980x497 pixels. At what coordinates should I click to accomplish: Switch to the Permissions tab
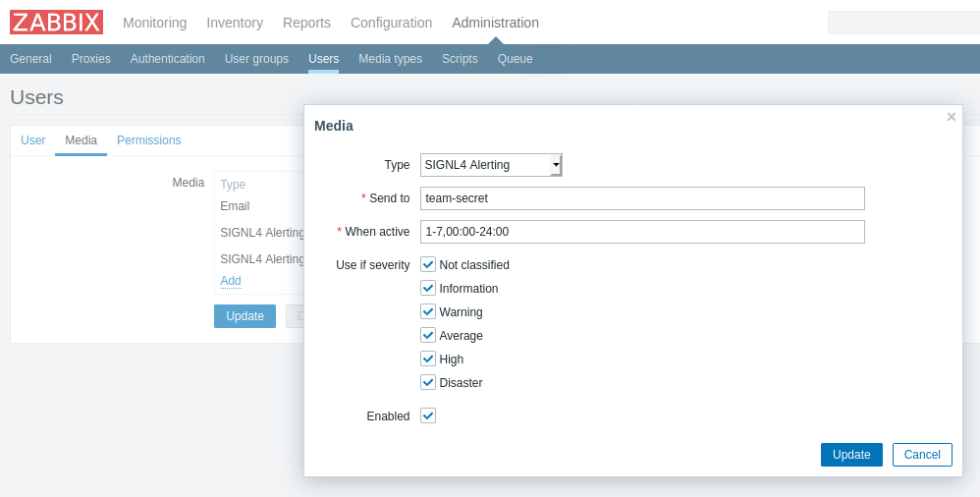pos(148,140)
